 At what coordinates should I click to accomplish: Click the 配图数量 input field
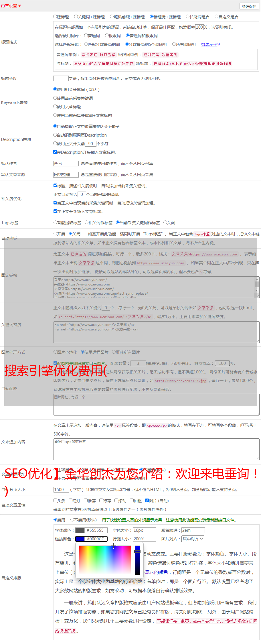pos(138,363)
